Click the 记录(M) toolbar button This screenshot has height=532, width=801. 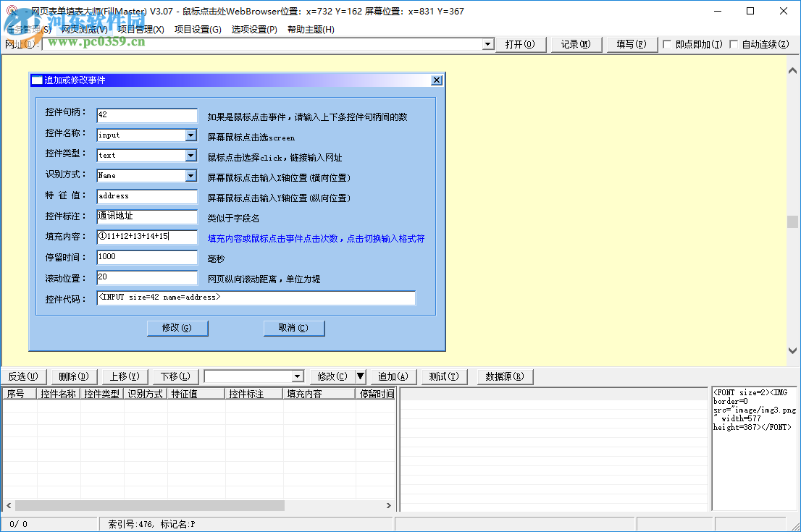(576, 44)
